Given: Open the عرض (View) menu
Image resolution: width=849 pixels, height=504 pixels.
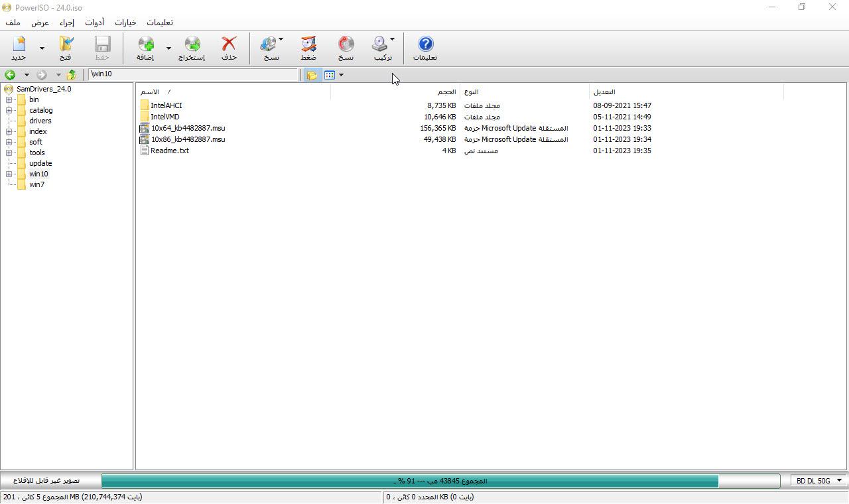Looking at the screenshot, I should pyautogui.click(x=40, y=23).
